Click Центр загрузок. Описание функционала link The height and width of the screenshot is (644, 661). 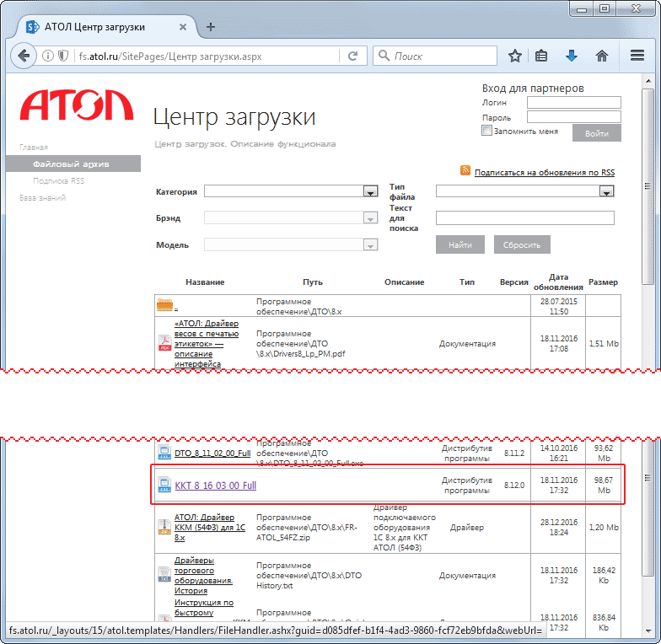click(x=245, y=143)
